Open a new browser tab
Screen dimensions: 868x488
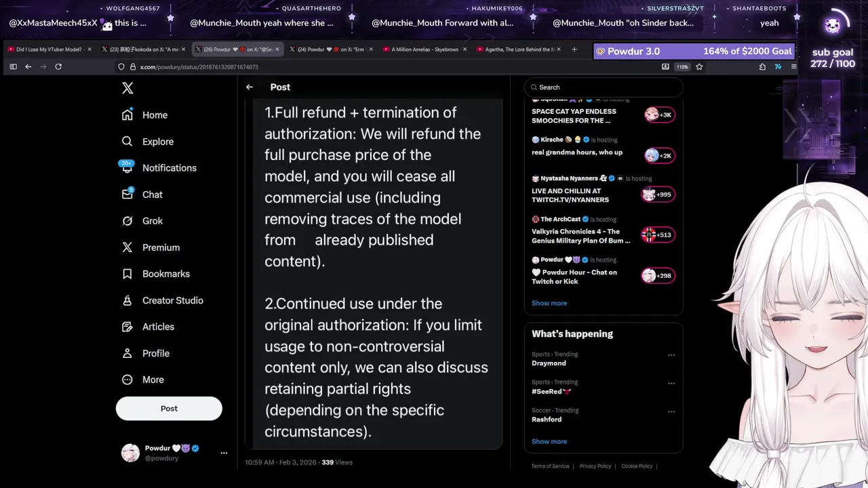pos(574,49)
